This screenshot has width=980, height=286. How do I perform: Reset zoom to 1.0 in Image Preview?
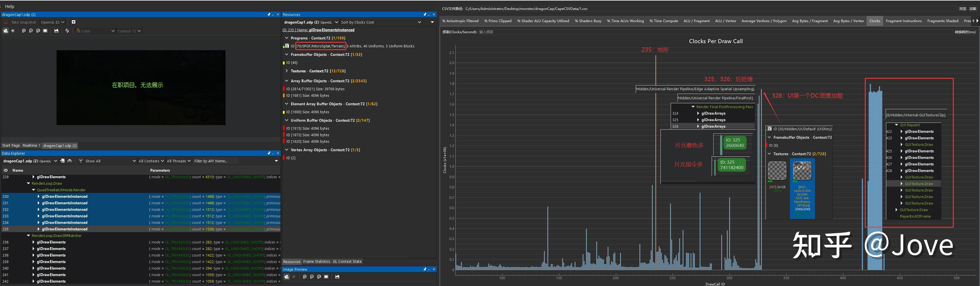pyautogui.click(x=319, y=277)
